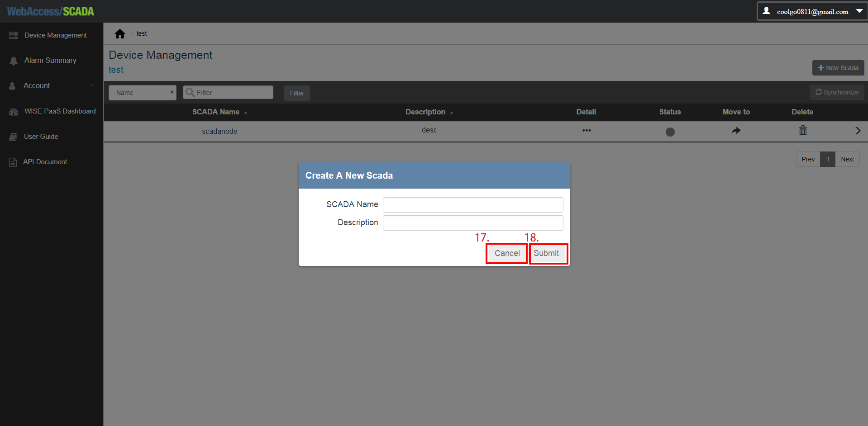868x426 pixels.
Task: Sort by SCADA Name column
Action: point(219,112)
